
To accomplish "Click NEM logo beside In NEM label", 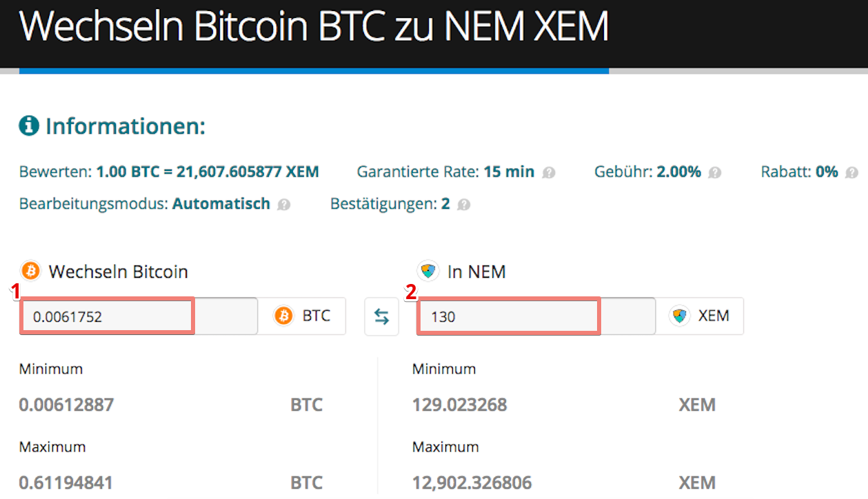I will (428, 271).
